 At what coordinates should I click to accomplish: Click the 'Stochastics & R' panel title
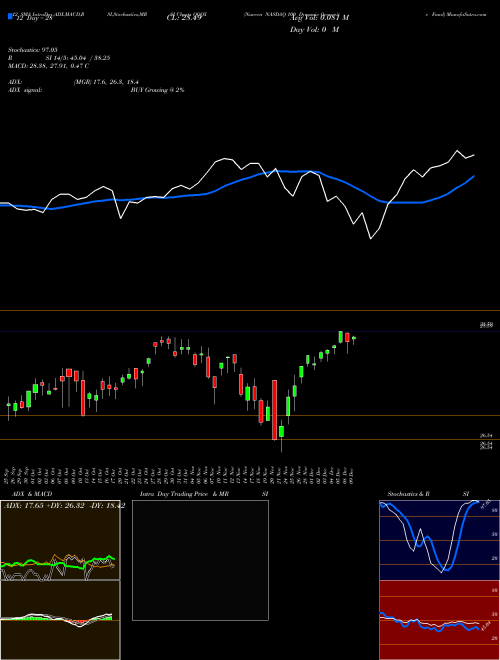point(408,494)
